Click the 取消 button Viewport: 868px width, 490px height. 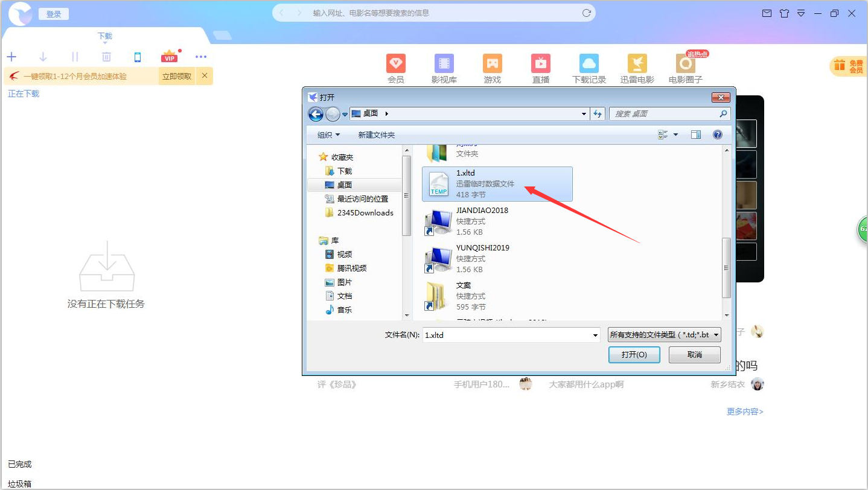(x=695, y=355)
